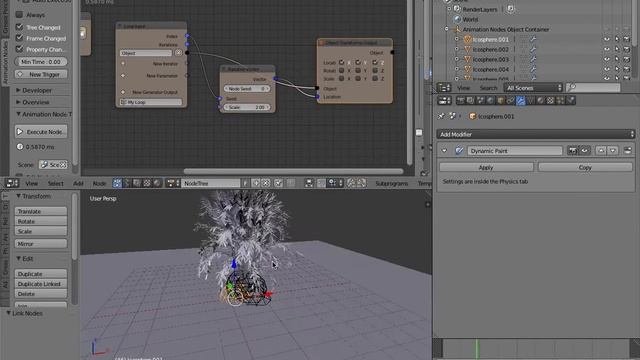640x360 pixels.
Task: Open the World tab globe icon in Properties
Action: (x=491, y=100)
